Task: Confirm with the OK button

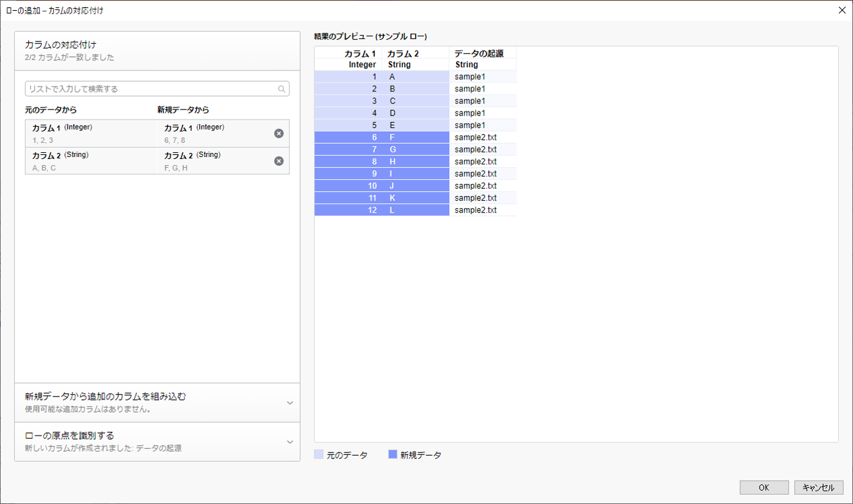Action: [764, 488]
